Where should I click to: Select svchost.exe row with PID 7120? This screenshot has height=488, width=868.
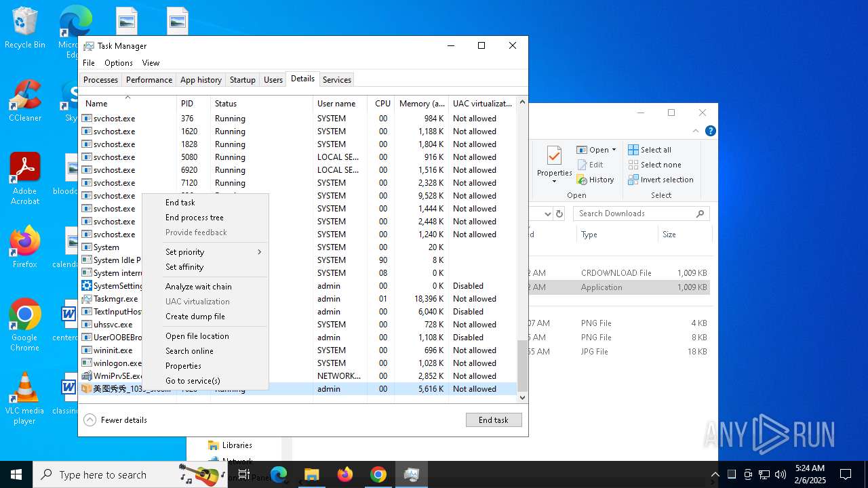(298, 183)
